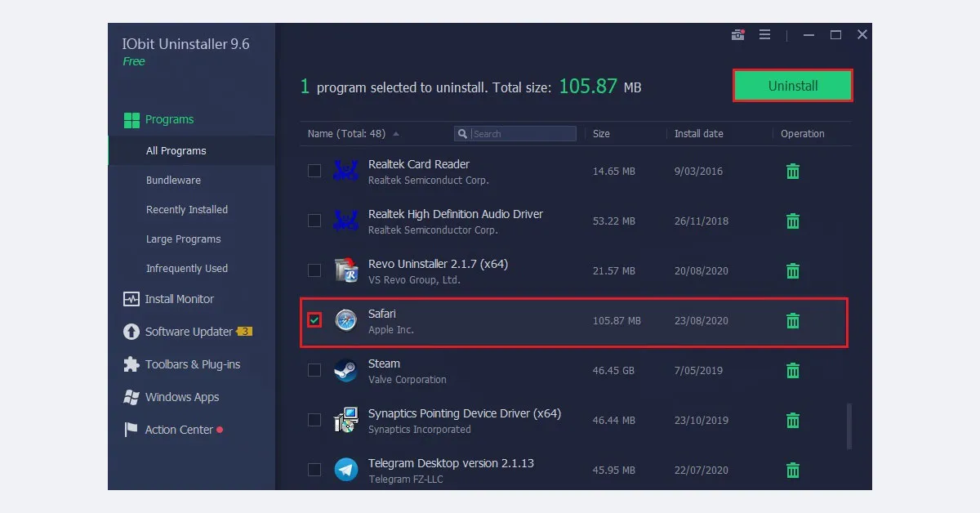Viewport: 980px width, 513px height.
Task: Click the Action Center flag icon
Action: (x=131, y=430)
